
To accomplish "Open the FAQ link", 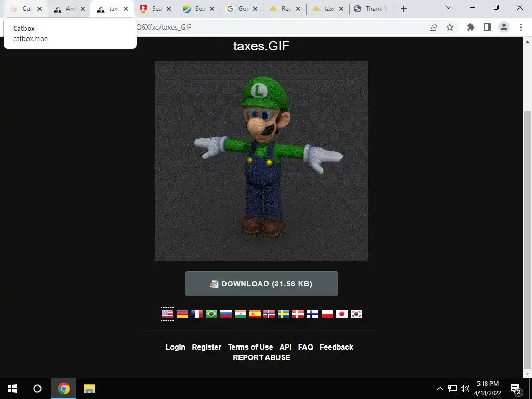I will tap(305, 347).
